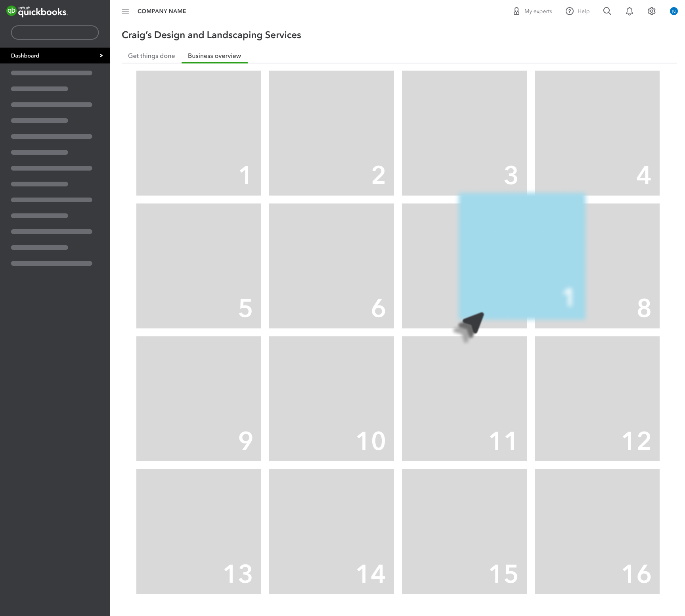Image resolution: width=685 pixels, height=616 pixels.
Task: Open notifications bell
Action: tap(629, 11)
